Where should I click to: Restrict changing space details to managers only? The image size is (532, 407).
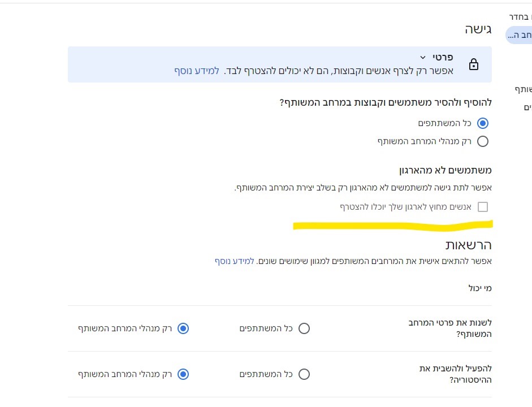tap(183, 328)
